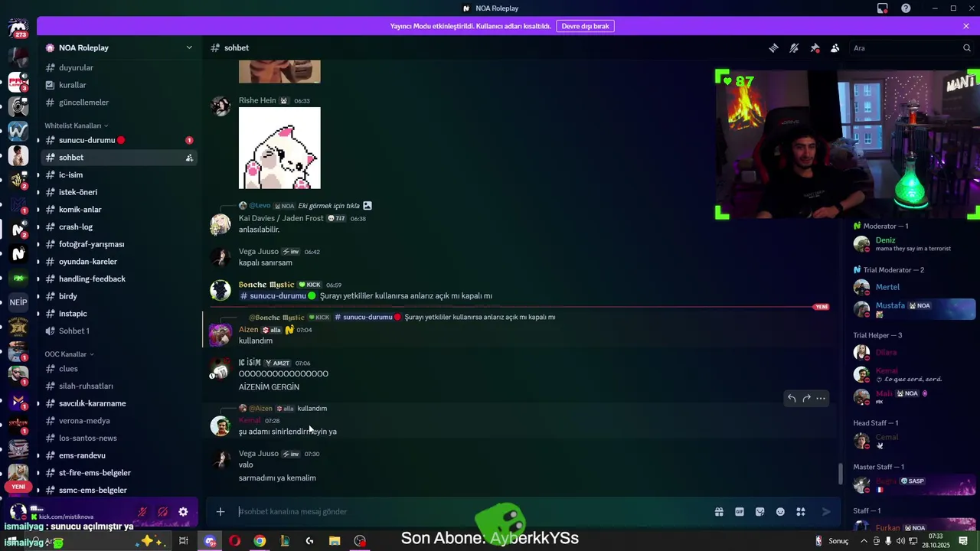
Task: Click invite member icon on sohbet channel
Action: coord(188,158)
